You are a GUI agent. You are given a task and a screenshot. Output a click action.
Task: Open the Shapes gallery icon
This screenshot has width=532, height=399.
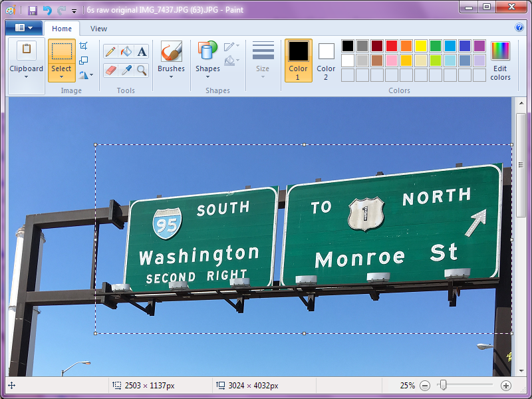(207, 51)
